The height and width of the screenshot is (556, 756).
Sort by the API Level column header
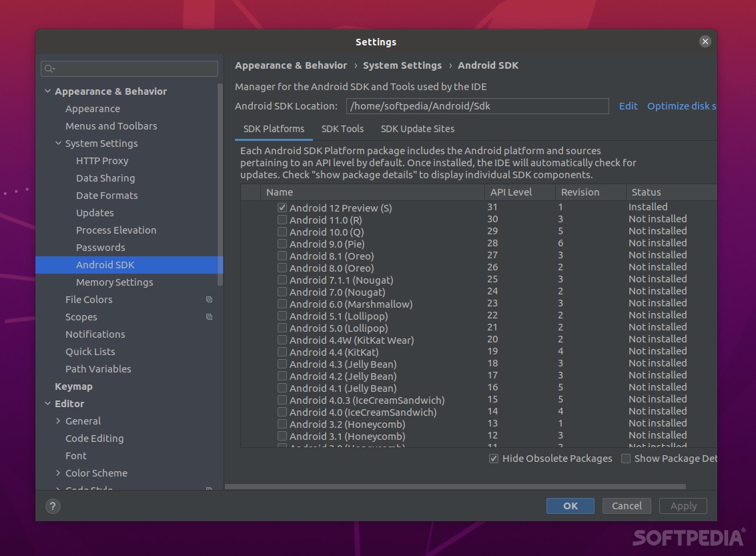point(520,192)
